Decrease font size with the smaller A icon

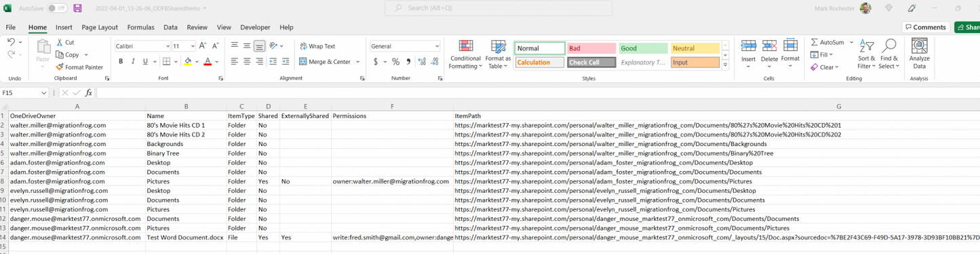(x=216, y=46)
